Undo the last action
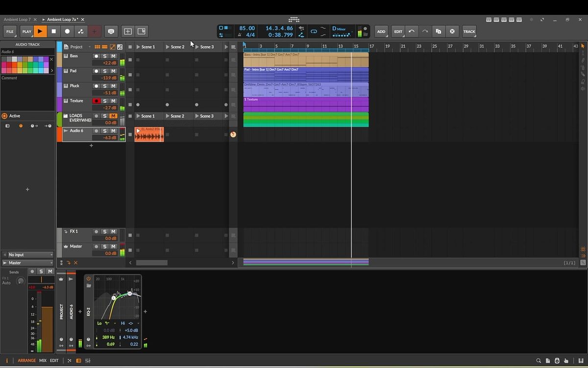588x368 pixels. click(412, 31)
